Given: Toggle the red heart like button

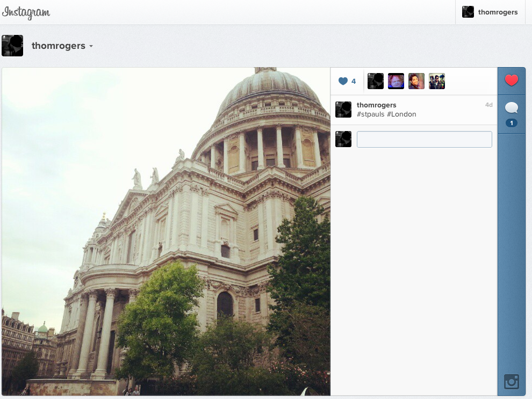Looking at the screenshot, I should coord(511,81).
